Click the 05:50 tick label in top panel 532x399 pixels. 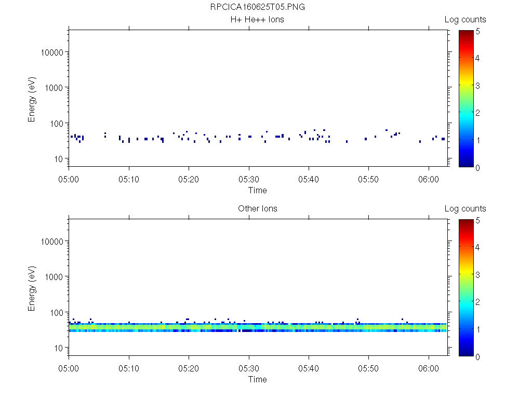(368, 179)
